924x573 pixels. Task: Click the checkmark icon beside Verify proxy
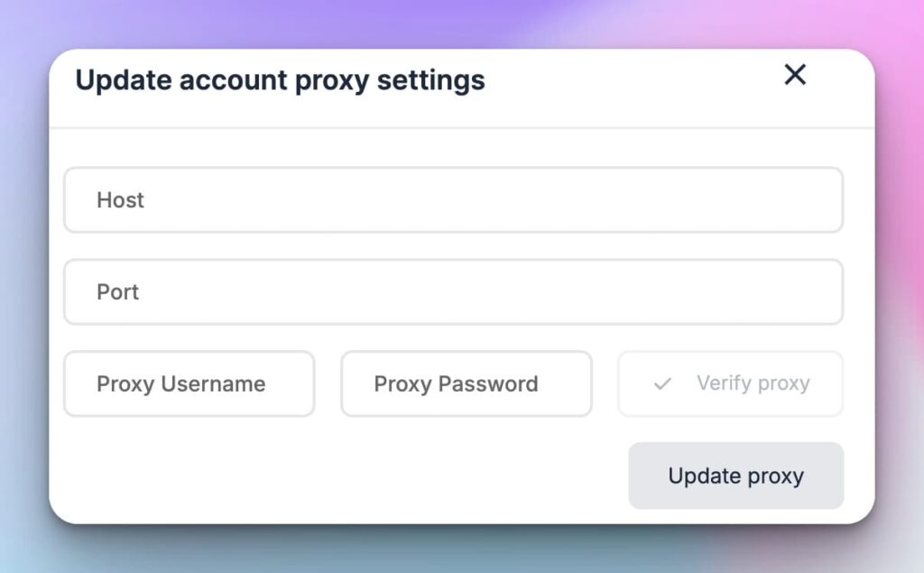click(662, 384)
